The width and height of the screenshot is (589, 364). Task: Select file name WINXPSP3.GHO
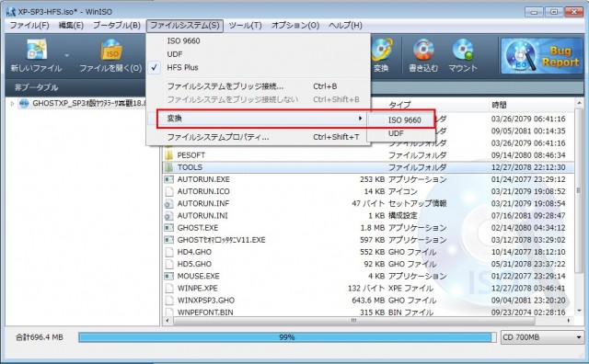[206, 301]
